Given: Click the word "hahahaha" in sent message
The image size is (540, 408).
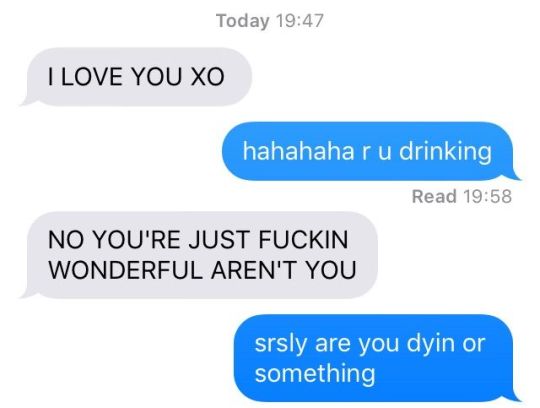Looking at the screenshot, I should [x=298, y=151].
